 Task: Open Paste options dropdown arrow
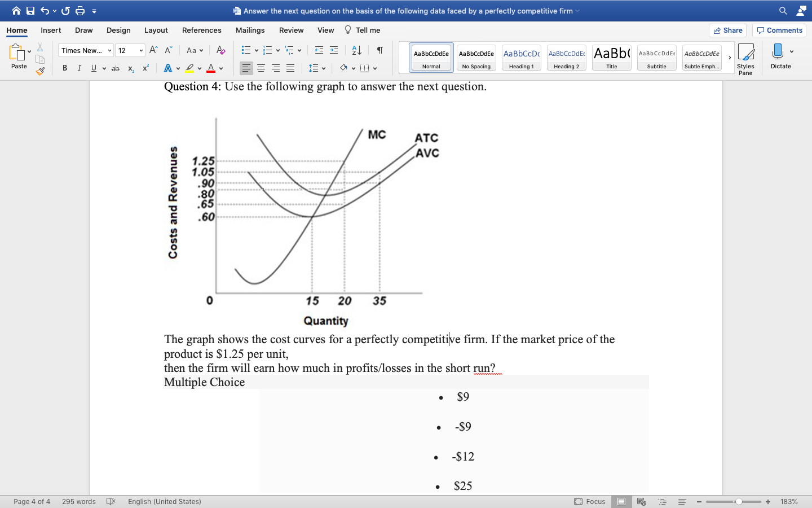(29, 51)
